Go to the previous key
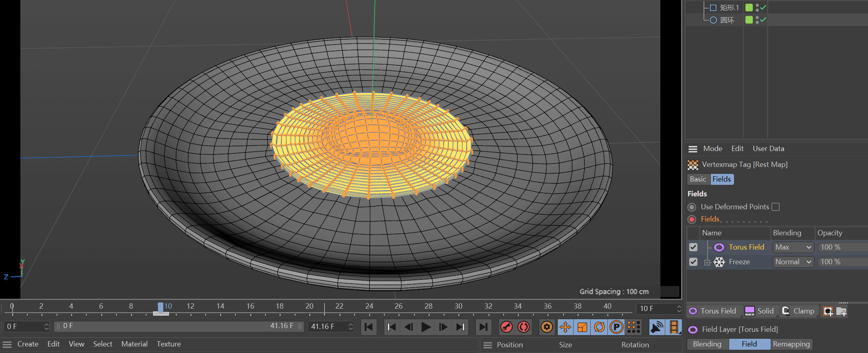 [x=392, y=327]
